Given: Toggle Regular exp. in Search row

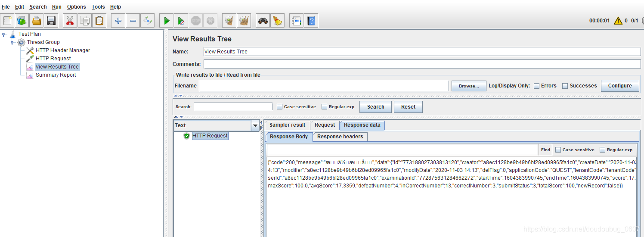Looking at the screenshot, I should click(325, 106).
